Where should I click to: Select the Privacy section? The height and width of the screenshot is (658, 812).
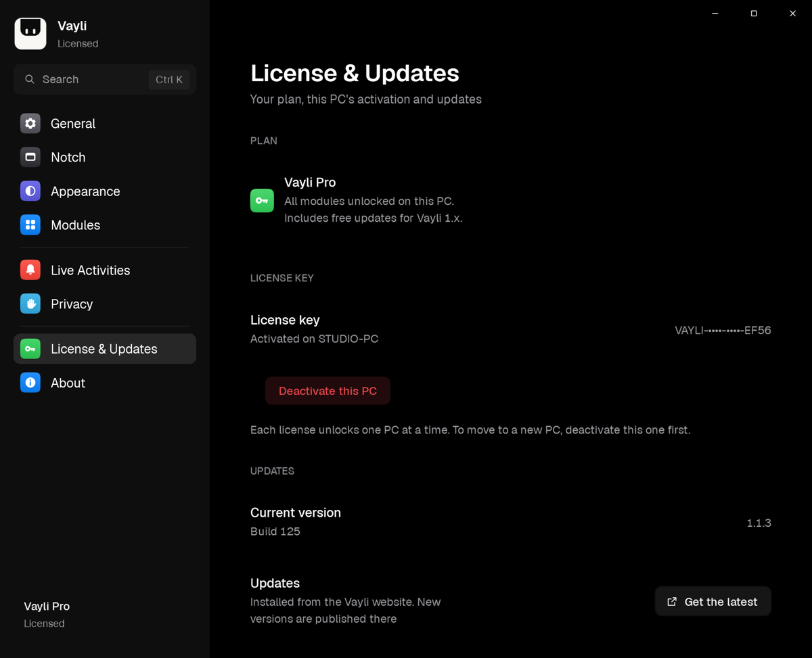pos(105,304)
